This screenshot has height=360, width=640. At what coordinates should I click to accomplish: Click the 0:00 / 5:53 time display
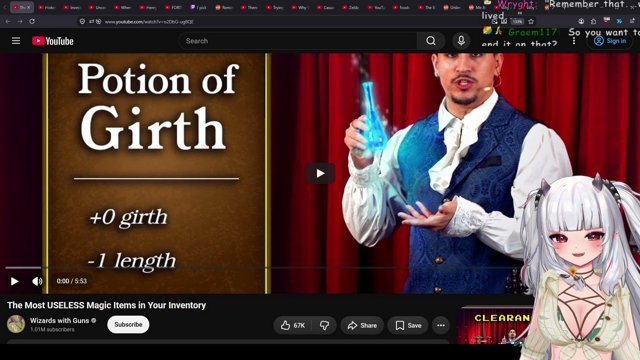pyautogui.click(x=71, y=281)
